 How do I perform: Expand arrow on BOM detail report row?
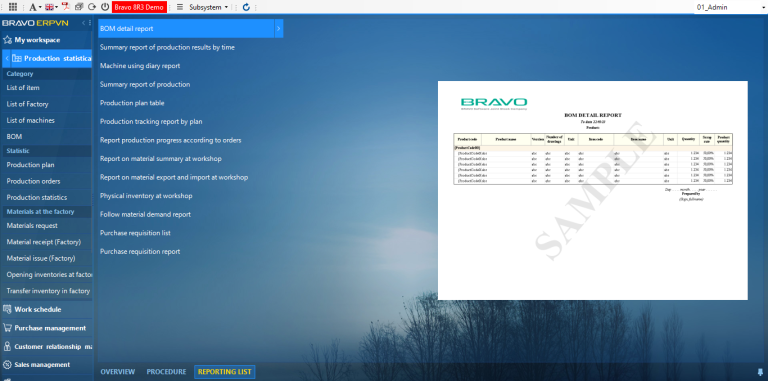tap(278, 29)
